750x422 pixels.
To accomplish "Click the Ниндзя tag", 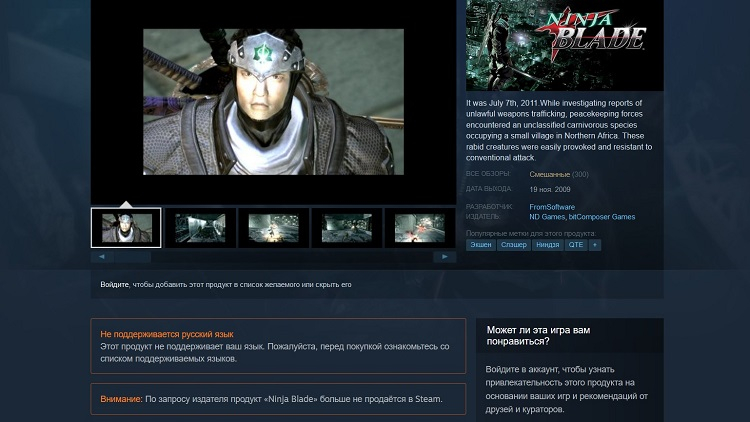I will point(548,245).
